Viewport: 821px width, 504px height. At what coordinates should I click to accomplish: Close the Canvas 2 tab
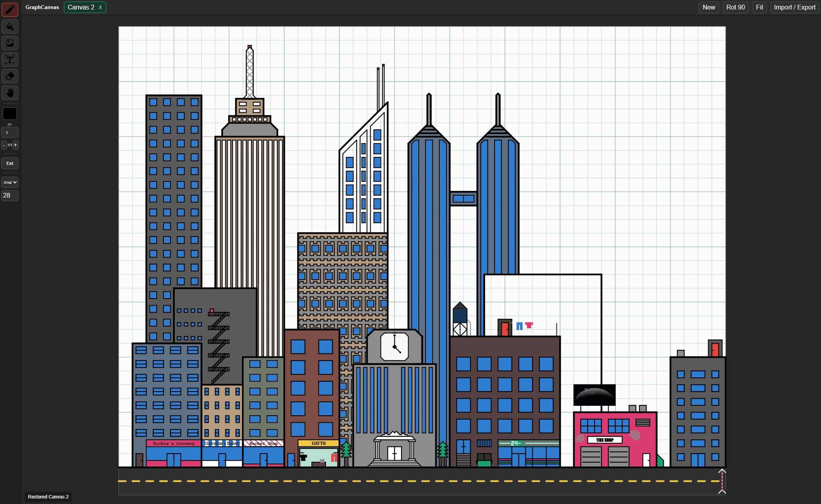coord(100,7)
